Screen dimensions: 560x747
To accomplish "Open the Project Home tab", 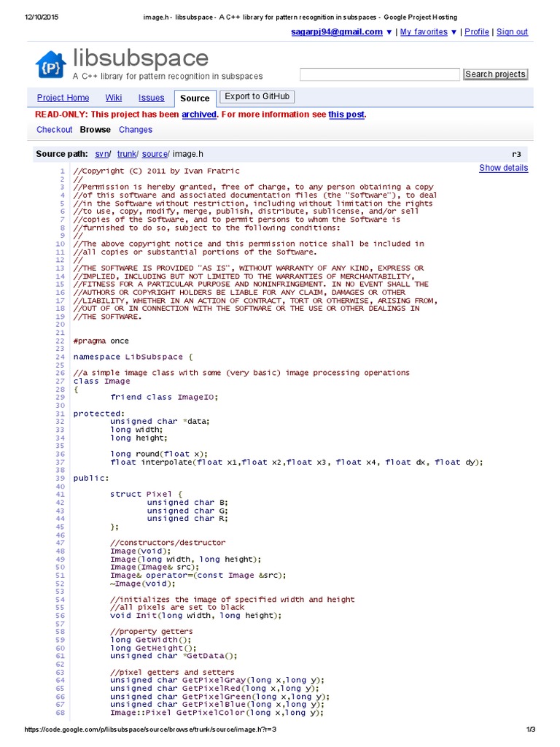I will (x=63, y=98).
